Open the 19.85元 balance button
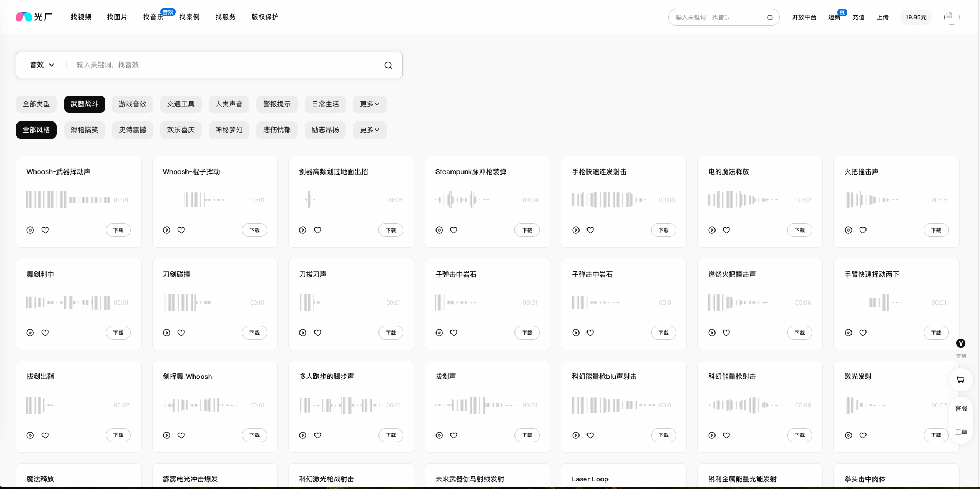Image resolution: width=980 pixels, height=489 pixels. click(x=916, y=17)
